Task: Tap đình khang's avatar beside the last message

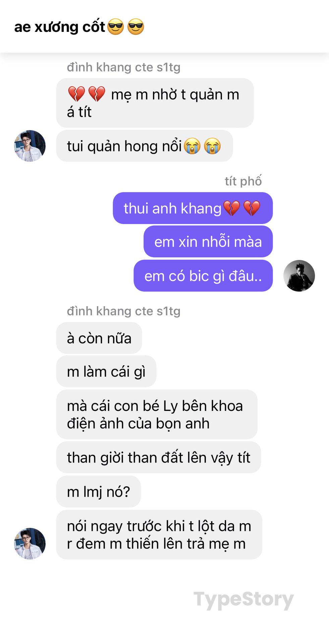Action: point(30,543)
